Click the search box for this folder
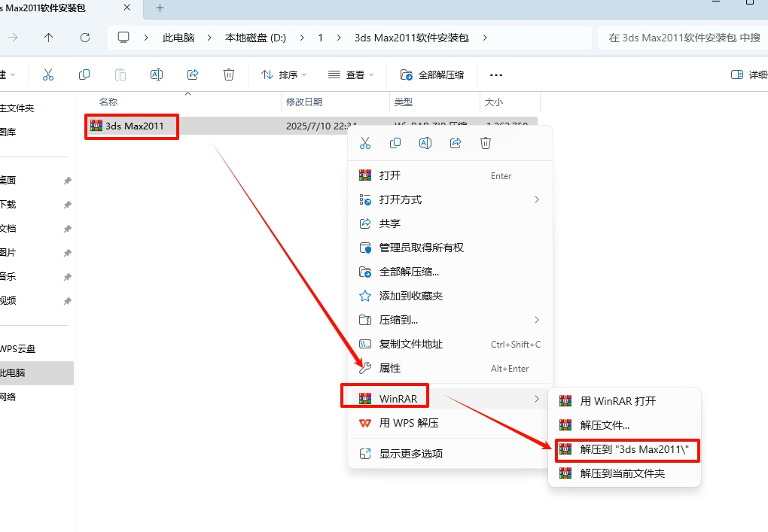The height and width of the screenshot is (532, 768). [681, 37]
